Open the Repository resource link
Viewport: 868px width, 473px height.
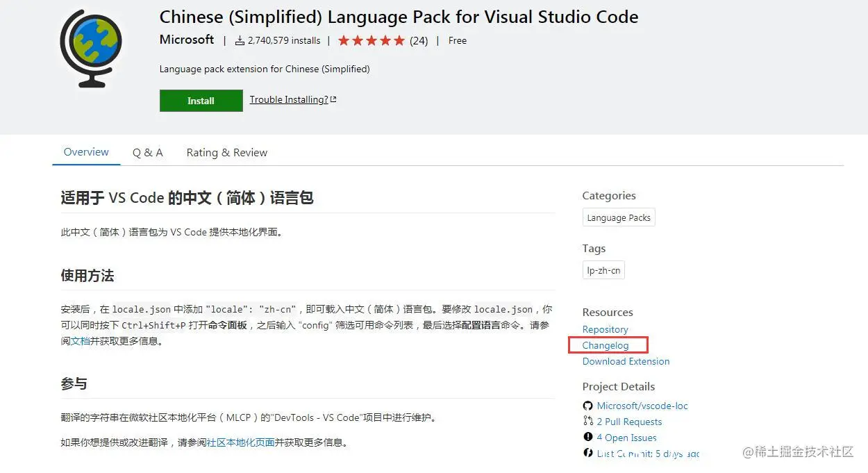606,329
